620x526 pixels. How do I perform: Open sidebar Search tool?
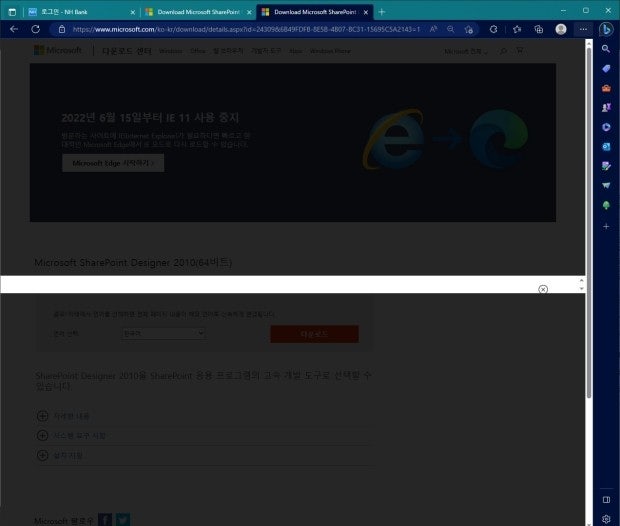pos(606,49)
